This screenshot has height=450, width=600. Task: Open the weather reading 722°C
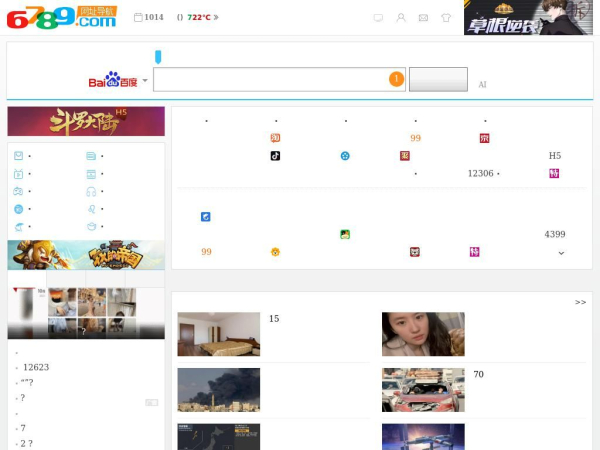click(199, 17)
